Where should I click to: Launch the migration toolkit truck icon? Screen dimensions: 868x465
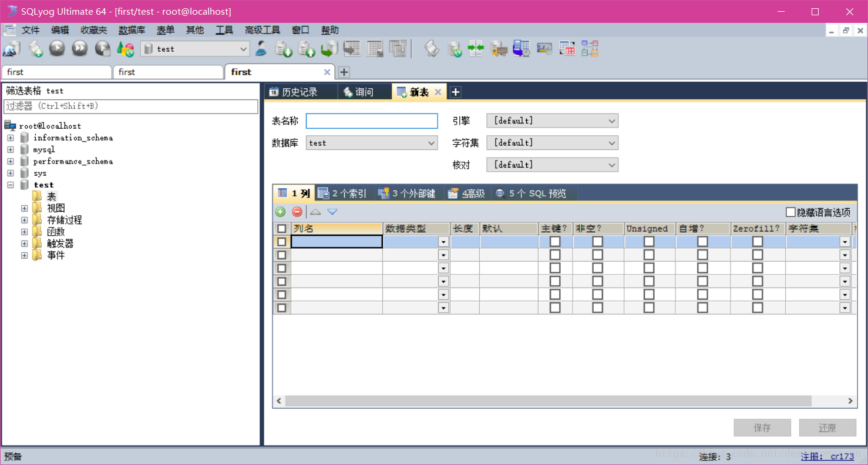click(499, 49)
